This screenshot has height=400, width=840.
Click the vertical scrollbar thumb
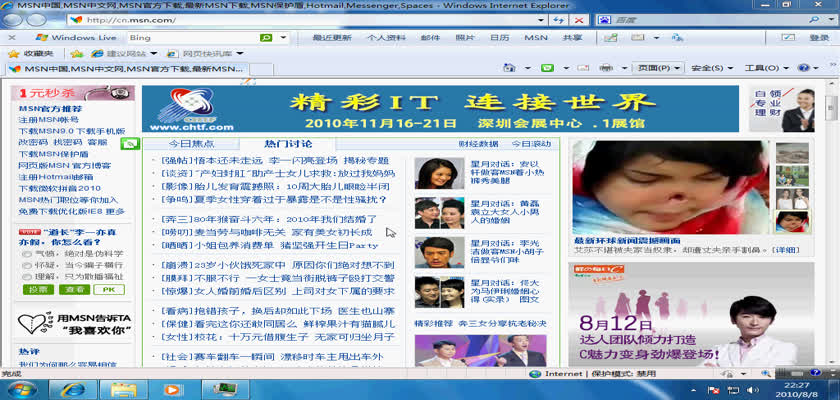[x=831, y=109]
